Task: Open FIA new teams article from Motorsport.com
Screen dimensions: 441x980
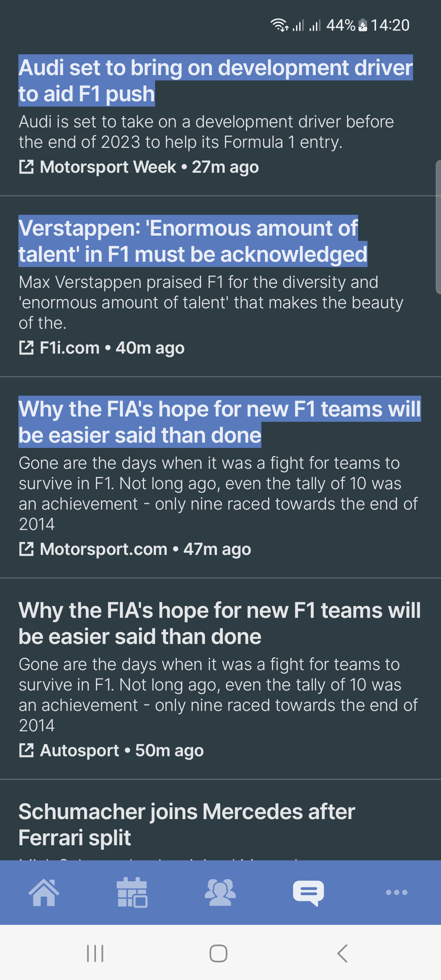Action: point(220,422)
